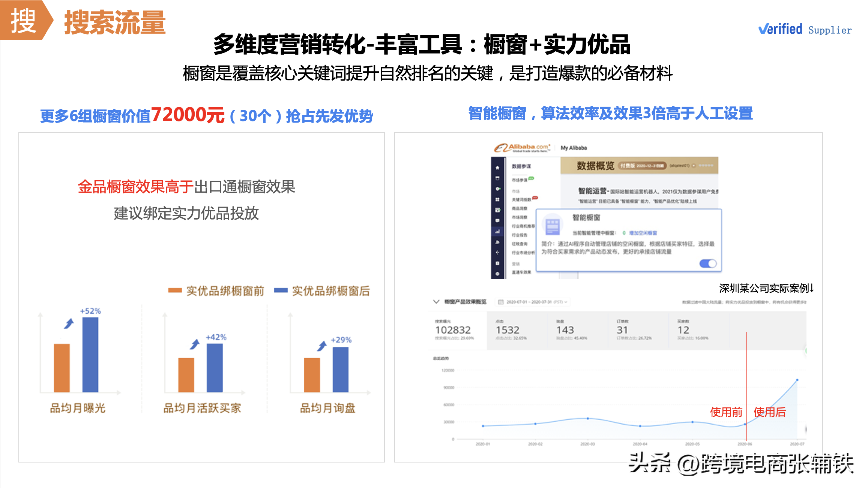The height and width of the screenshot is (488, 868).
Task: Open the 关键词指数 menu item
Action: coord(521,200)
